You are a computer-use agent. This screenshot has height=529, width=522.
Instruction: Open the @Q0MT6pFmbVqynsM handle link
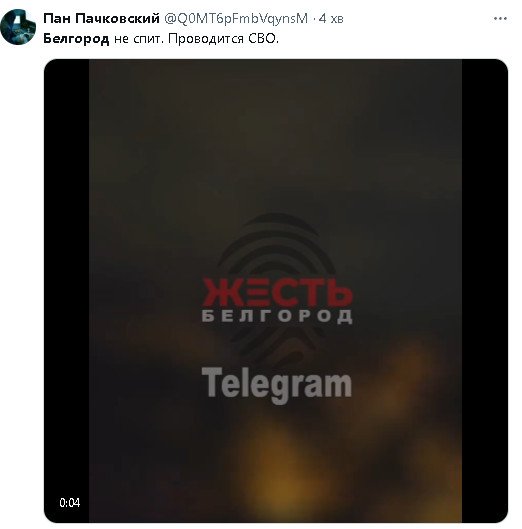236,19
